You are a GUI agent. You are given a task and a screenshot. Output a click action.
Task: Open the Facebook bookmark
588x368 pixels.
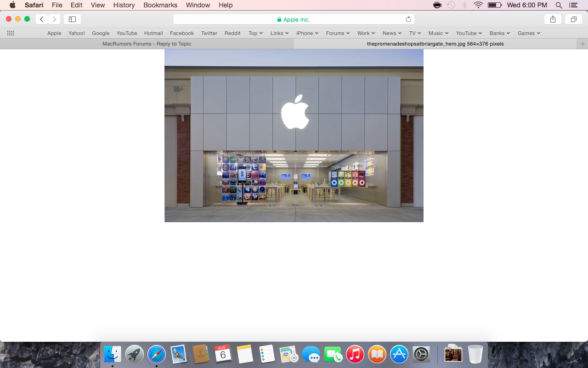tap(182, 33)
